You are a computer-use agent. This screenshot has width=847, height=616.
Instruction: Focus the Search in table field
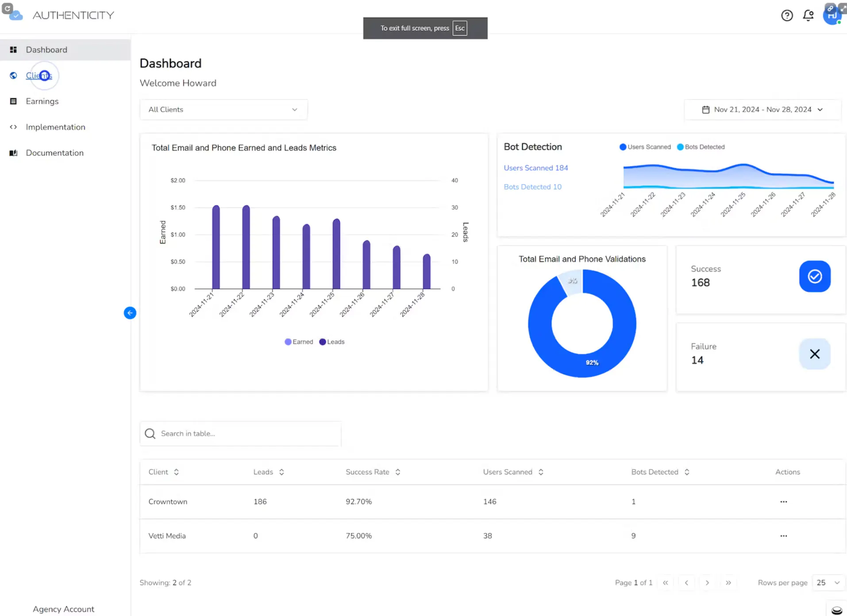240,434
